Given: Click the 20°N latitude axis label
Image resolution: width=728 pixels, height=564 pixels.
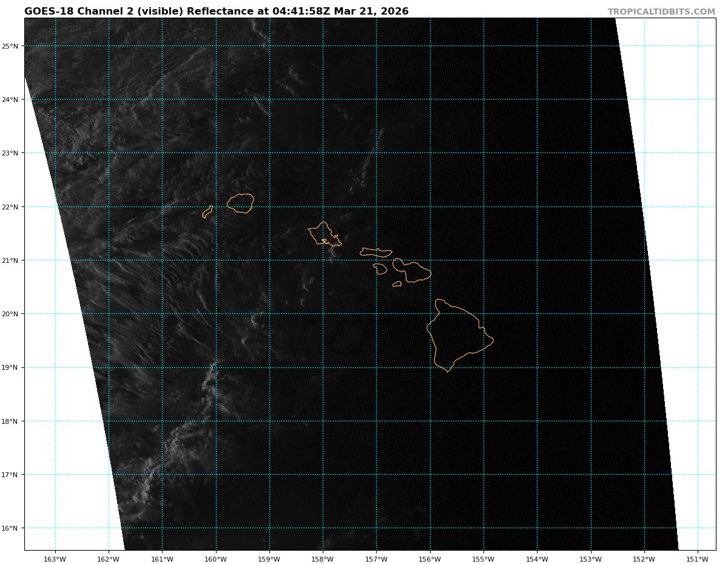Looking at the screenshot, I should [x=12, y=314].
